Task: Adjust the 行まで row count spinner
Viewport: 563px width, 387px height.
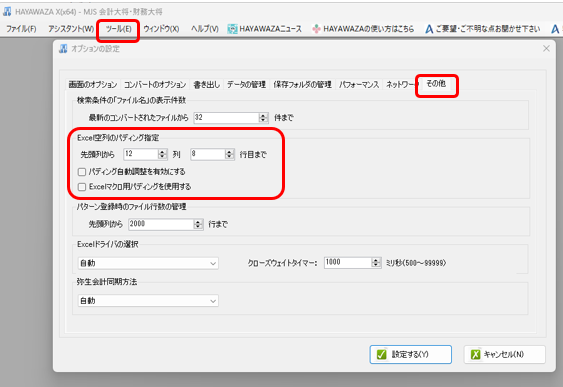Action: [x=198, y=224]
